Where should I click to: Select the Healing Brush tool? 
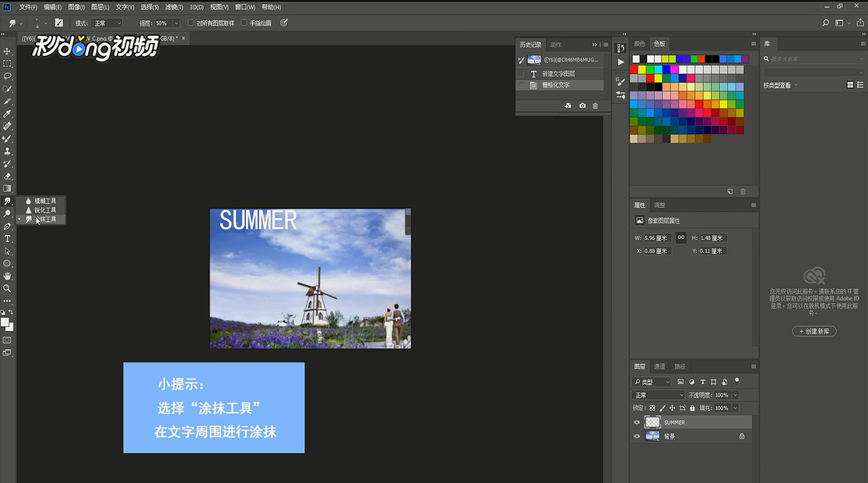click(x=7, y=126)
